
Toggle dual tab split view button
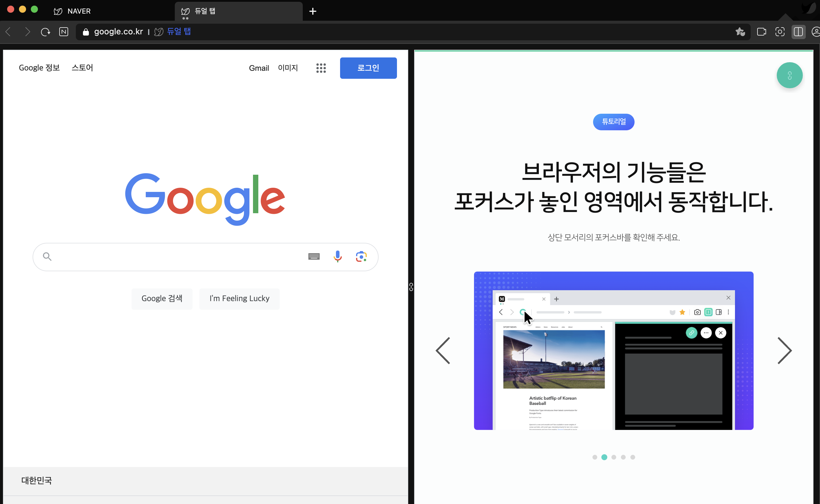(798, 32)
